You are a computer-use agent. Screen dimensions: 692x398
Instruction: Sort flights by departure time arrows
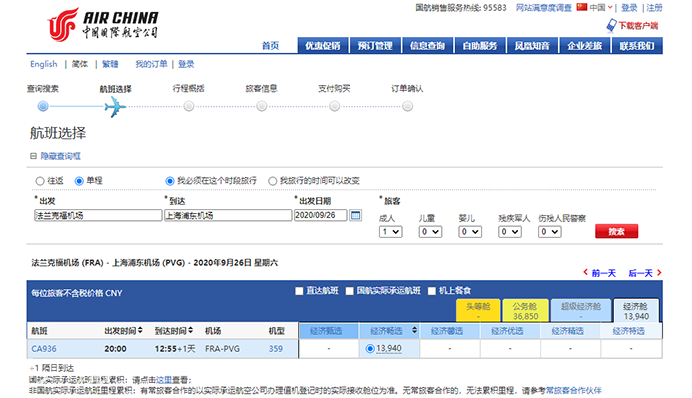click(140, 330)
